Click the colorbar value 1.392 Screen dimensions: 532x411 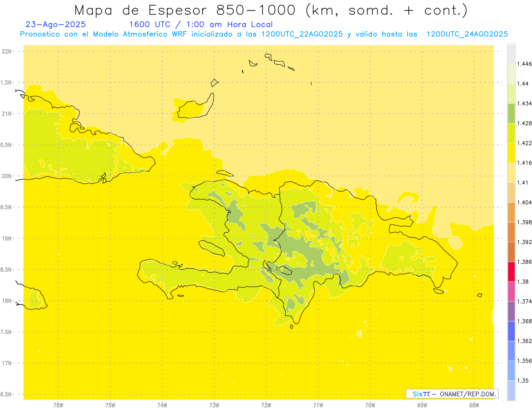pyautogui.click(x=525, y=242)
